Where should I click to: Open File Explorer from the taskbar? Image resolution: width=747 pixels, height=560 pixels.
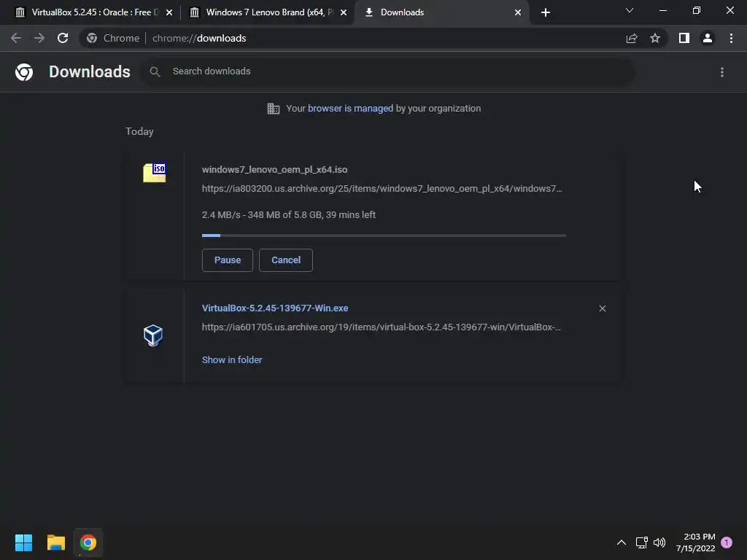55,542
